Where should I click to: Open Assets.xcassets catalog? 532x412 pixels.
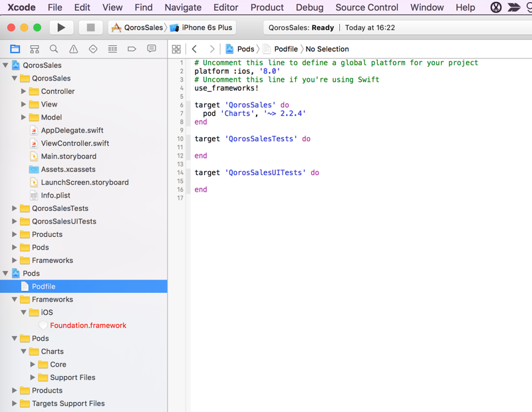click(x=68, y=169)
